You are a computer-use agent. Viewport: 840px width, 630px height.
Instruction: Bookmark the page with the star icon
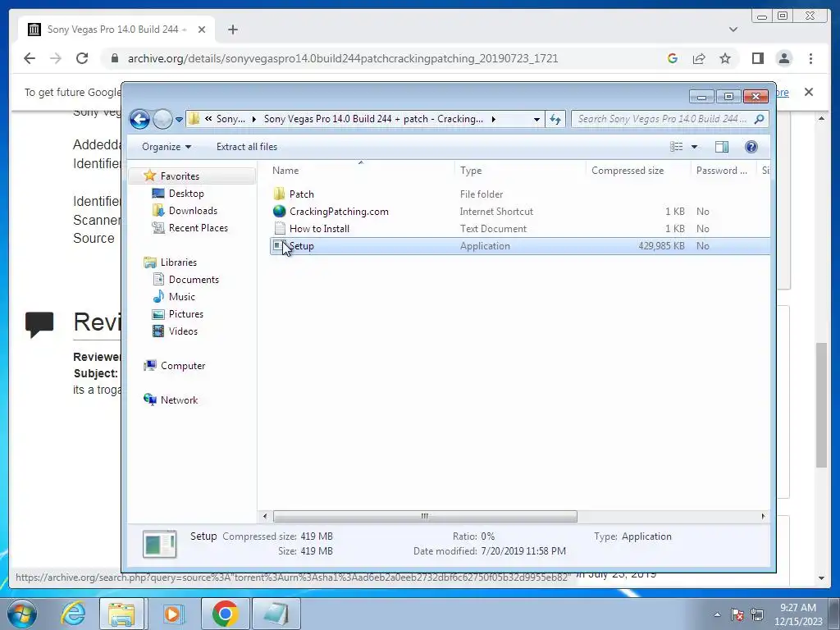tap(725, 58)
